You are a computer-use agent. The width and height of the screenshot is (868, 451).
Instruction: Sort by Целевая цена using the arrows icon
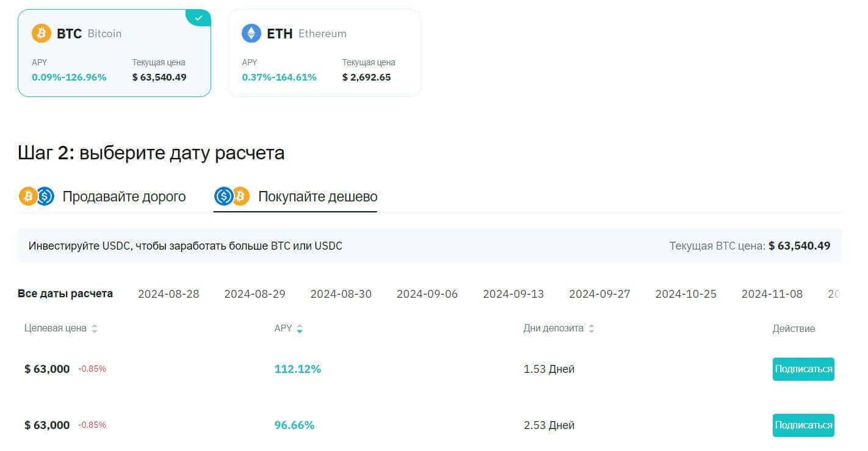(95, 329)
